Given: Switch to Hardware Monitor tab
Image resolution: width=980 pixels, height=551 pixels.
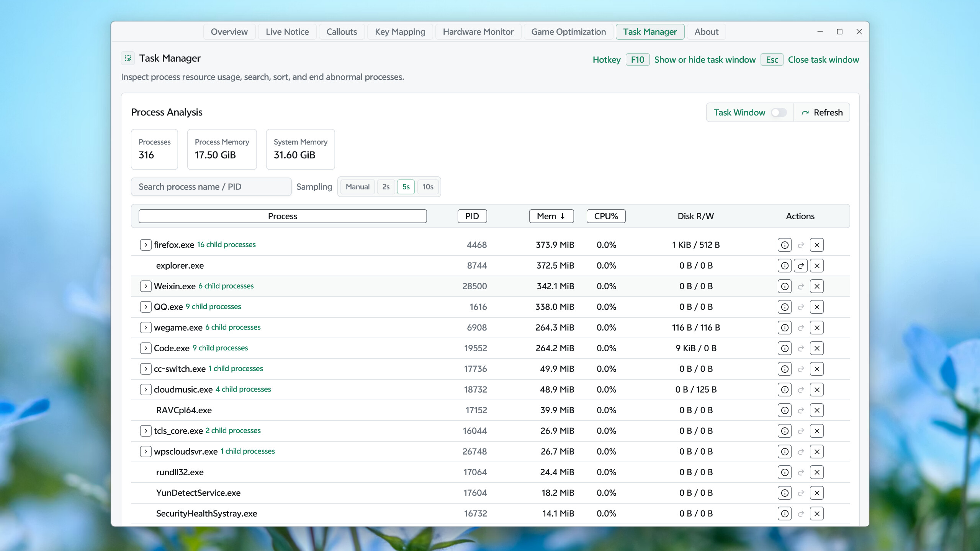Looking at the screenshot, I should point(478,32).
